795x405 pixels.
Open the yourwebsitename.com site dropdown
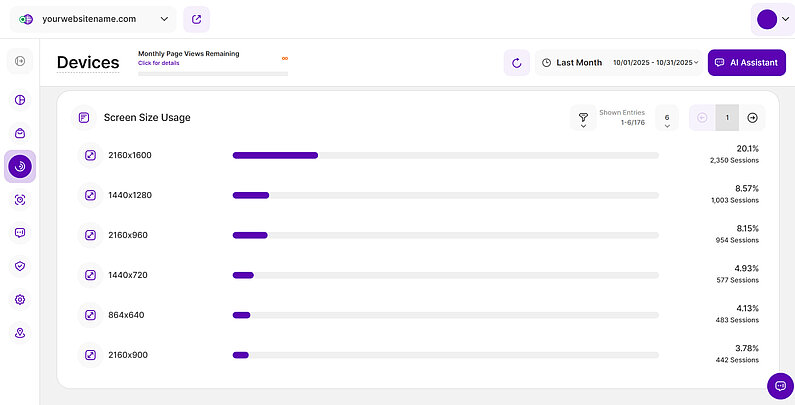[x=92, y=19]
